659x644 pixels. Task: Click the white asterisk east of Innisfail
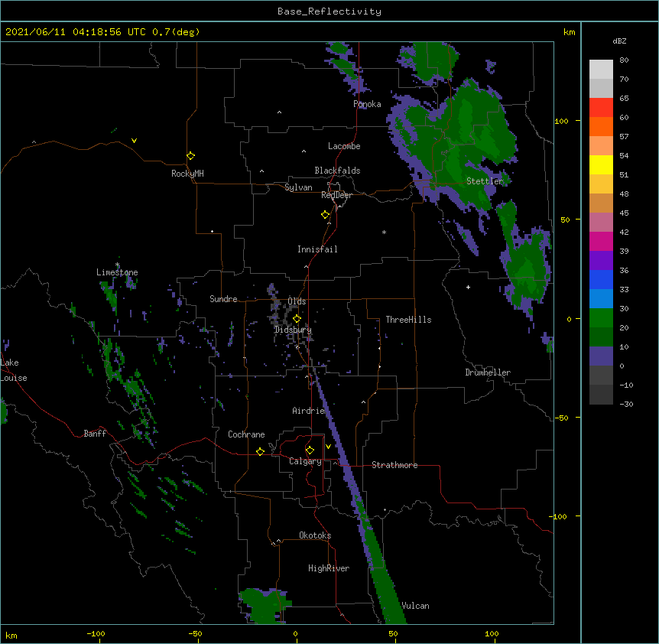(x=384, y=232)
